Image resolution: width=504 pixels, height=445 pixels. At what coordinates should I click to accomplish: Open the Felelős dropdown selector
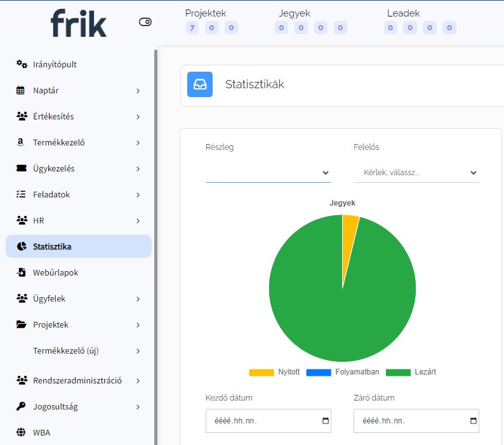pos(416,173)
